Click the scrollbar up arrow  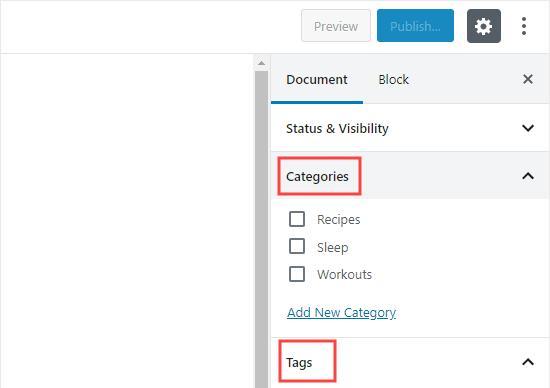pos(261,63)
